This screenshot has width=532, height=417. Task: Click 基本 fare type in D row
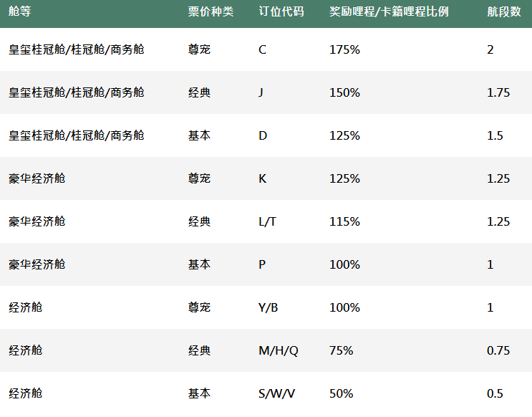tap(199, 135)
